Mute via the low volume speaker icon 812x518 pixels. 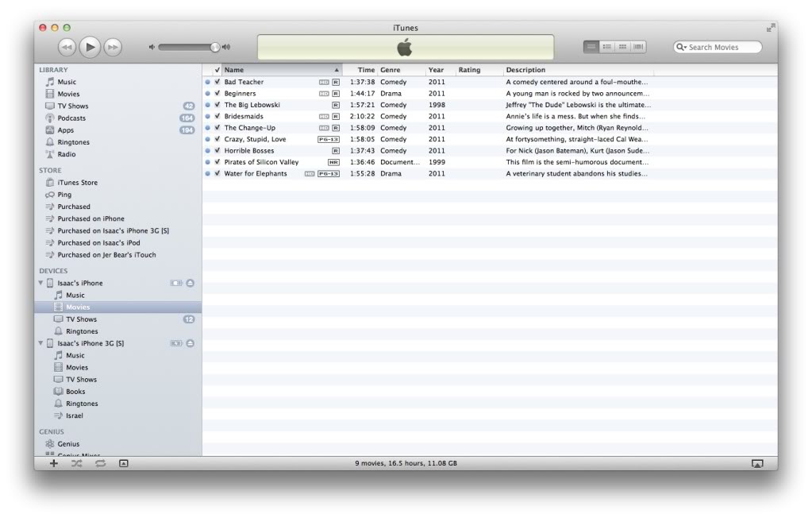[x=152, y=47]
